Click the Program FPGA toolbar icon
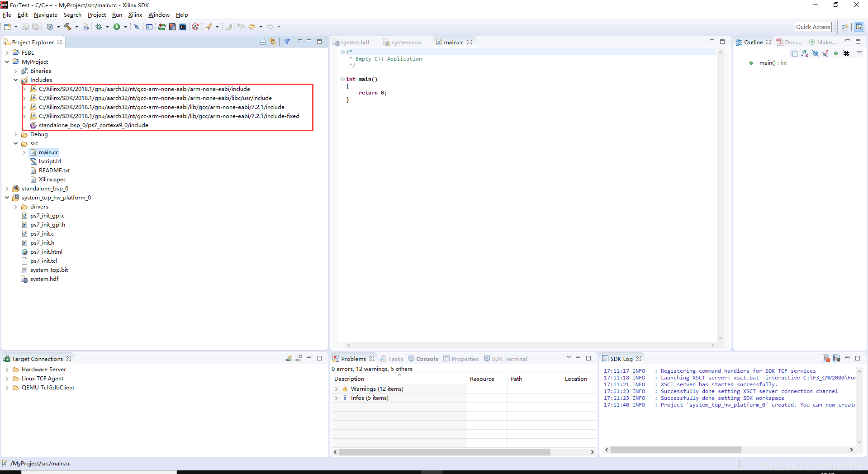 click(x=161, y=27)
